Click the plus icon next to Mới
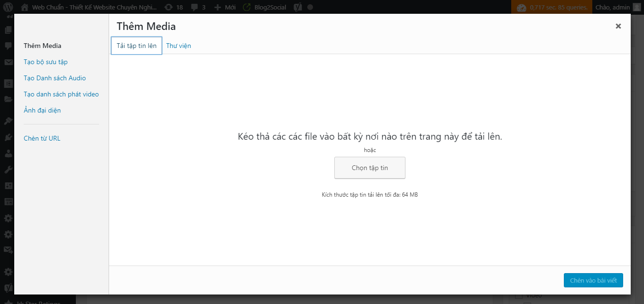Viewport: 644px width, 304px height. click(217, 7)
